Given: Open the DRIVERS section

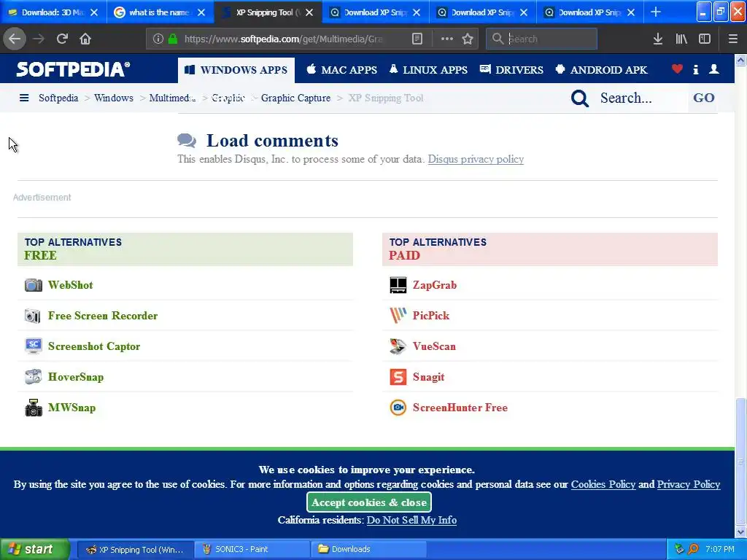Looking at the screenshot, I should 511,70.
